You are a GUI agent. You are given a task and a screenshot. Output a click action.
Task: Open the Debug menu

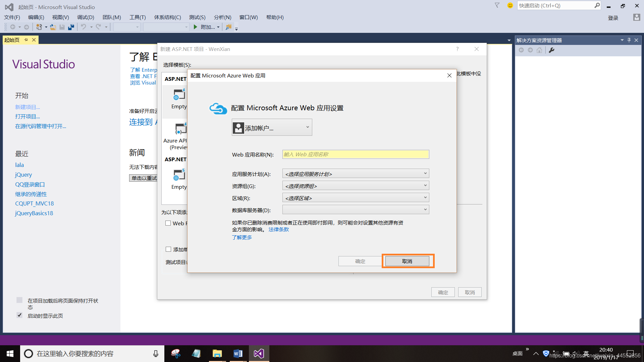86,17
